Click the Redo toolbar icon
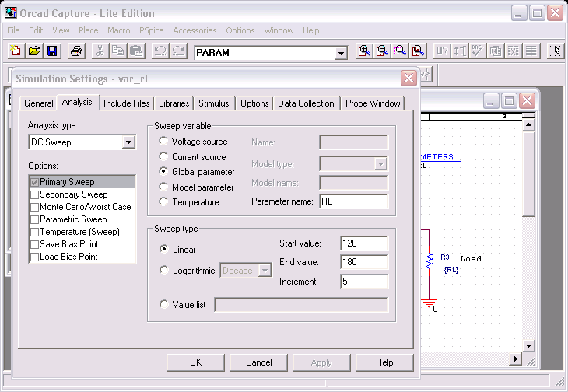 tap(178, 51)
